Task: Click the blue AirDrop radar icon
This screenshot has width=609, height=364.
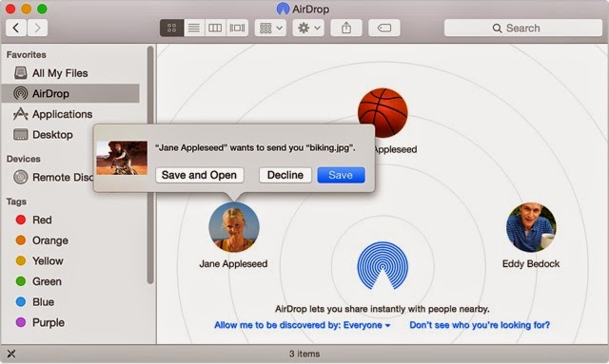Action: point(383,266)
